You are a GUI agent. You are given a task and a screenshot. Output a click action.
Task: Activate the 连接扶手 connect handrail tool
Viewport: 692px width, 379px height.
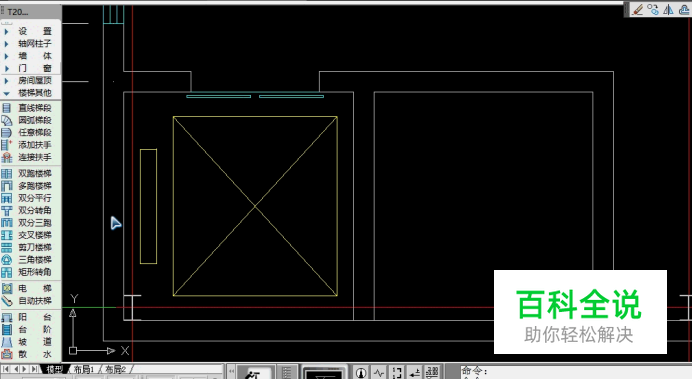pyautogui.click(x=27, y=157)
